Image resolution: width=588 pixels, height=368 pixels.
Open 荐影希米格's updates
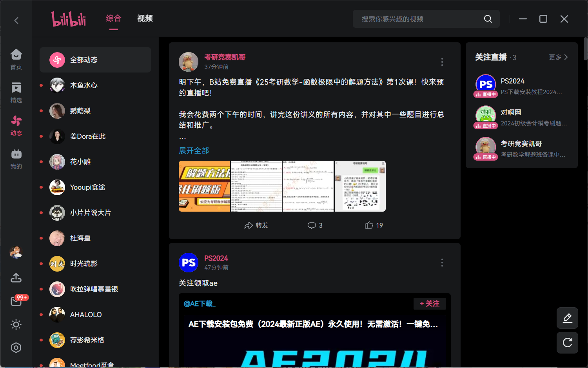tap(95, 340)
